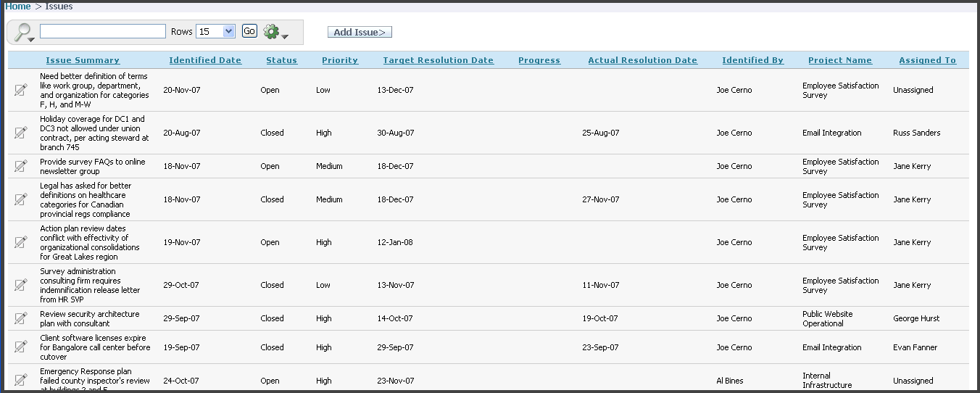Sort by Target Resolution Date column

(x=438, y=60)
